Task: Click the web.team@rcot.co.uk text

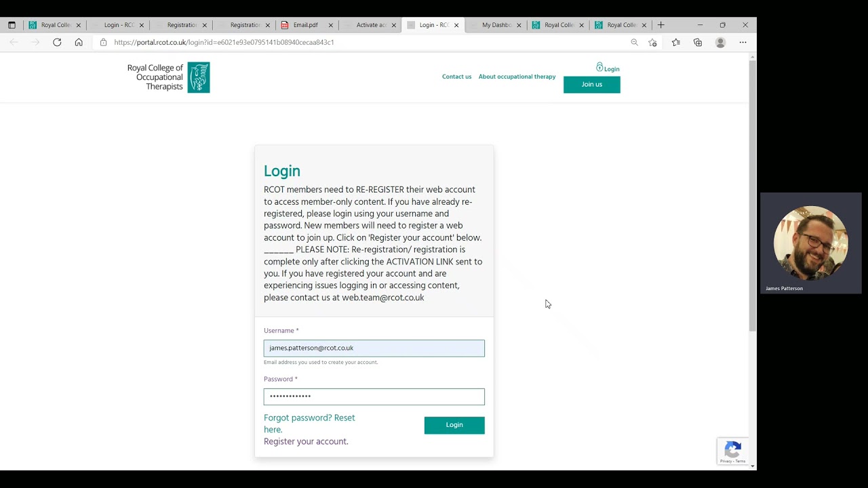Action: [x=383, y=298]
